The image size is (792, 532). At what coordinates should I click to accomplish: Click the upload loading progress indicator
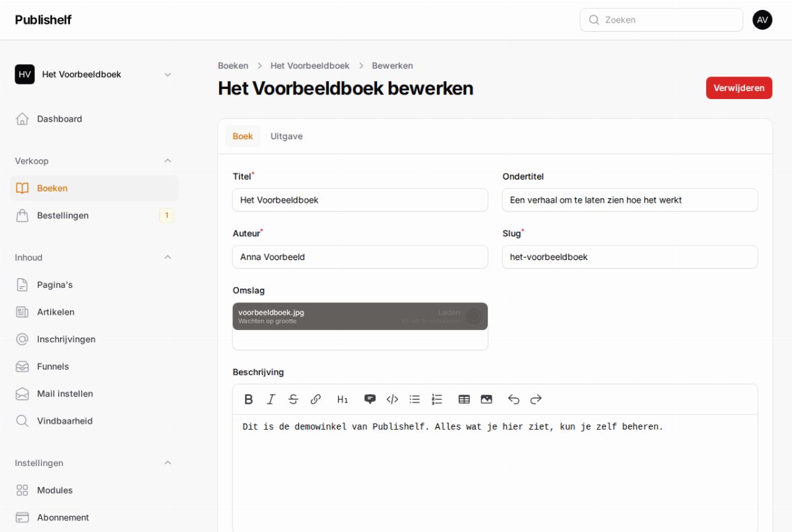[473, 316]
